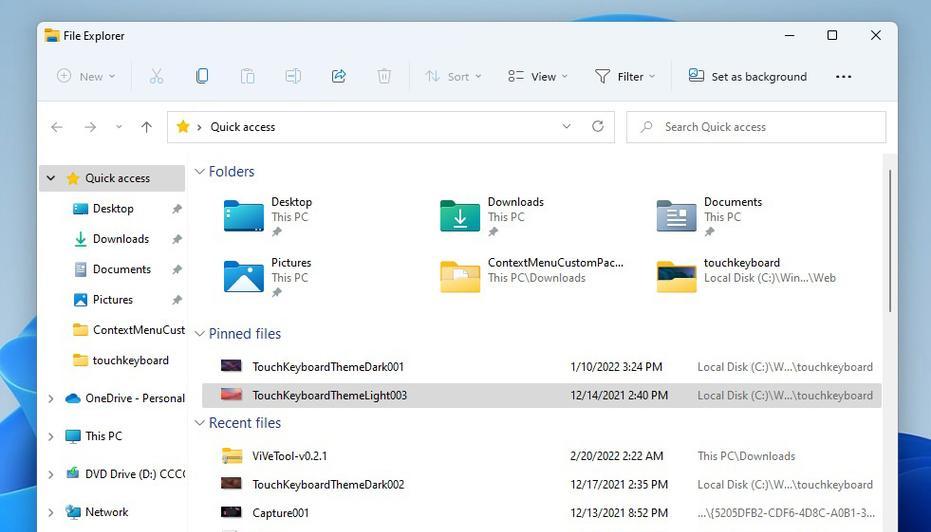Viewport: 931px width, 532px height.
Task: Expand the Network tree node
Action: 51,512
